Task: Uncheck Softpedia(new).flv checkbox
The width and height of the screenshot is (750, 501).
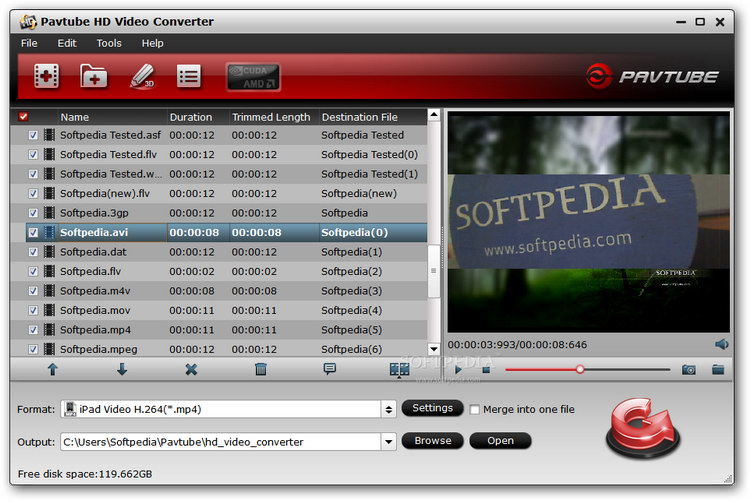Action: (33, 194)
